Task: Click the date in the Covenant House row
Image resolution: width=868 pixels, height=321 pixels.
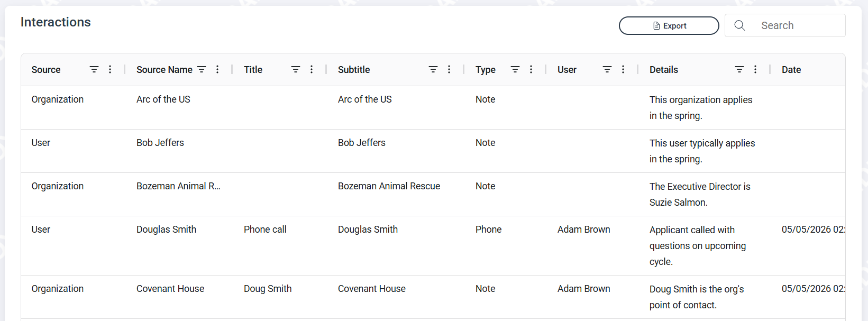Action: pyautogui.click(x=813, y=289)
